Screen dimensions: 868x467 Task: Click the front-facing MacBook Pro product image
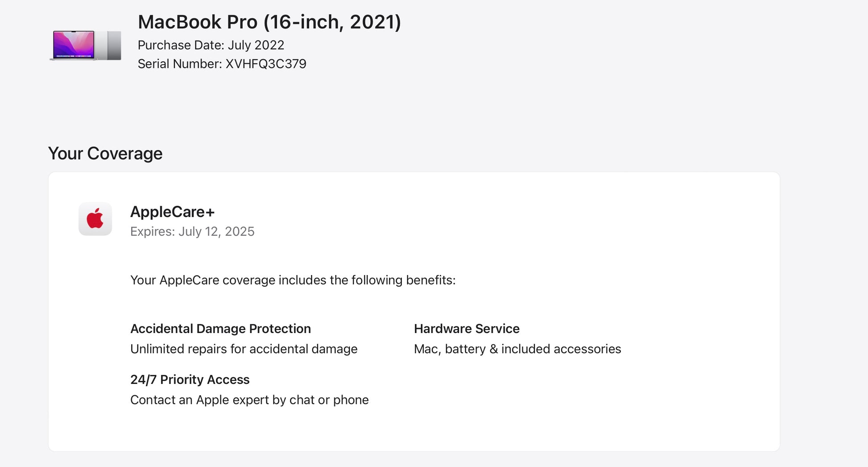click(x=74, y=45)
